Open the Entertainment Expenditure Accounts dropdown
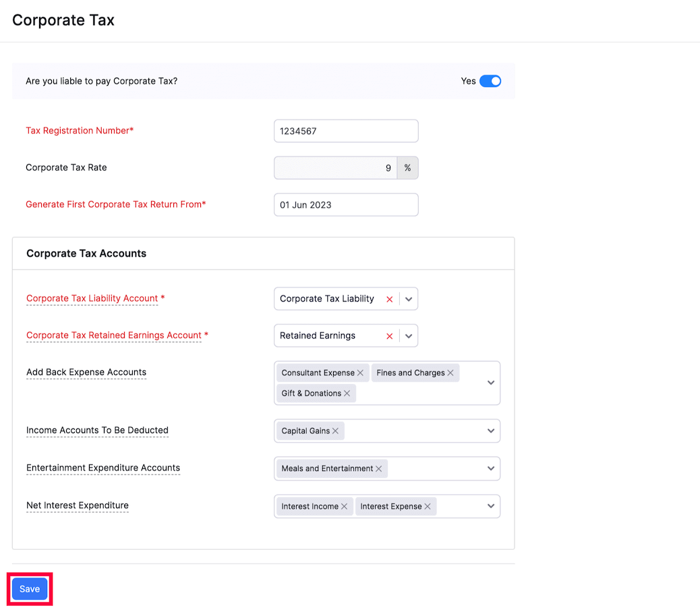The image size is (700, 614). (490, 468)
